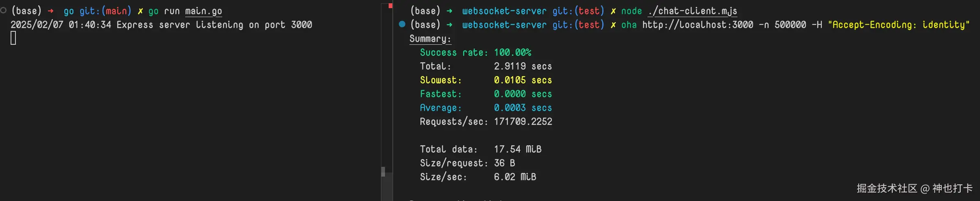Image resolution: width=980 pixels, height=201 pixels.
Task: Open the underlined main.go file link
Action: 203,11
